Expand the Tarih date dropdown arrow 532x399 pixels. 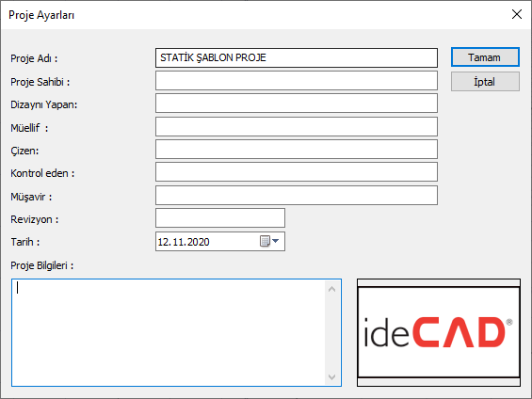(276, 241)
